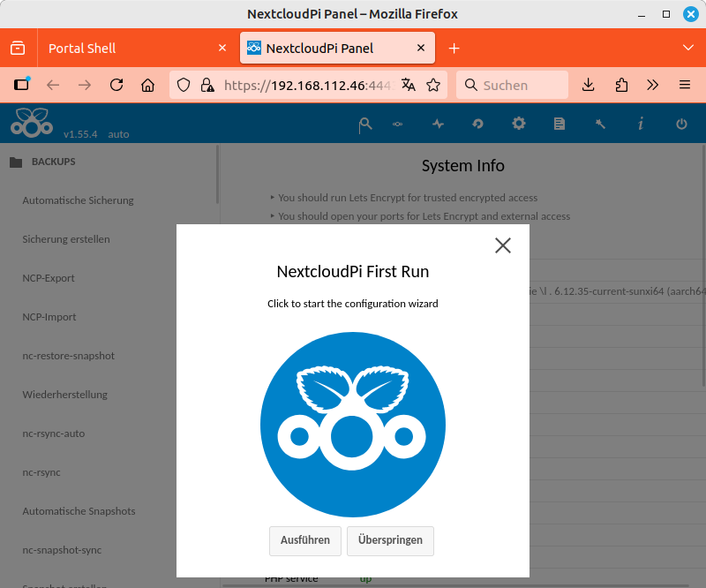Click the power icon in NextcloudPi header
The width and height of the screenshot is (706, 588).
[681, 124]
